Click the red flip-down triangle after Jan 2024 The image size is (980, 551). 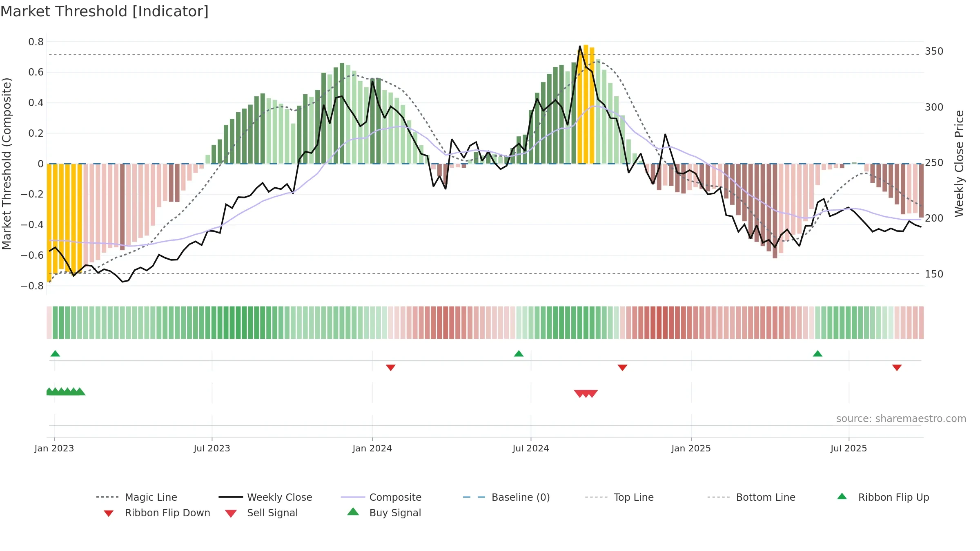tap(391, 368)
